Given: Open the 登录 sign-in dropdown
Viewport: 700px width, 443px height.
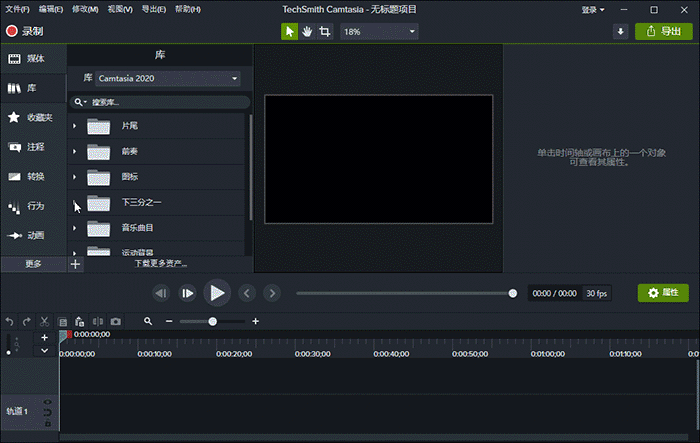Looking at the screenshot, I should [593, 10].
